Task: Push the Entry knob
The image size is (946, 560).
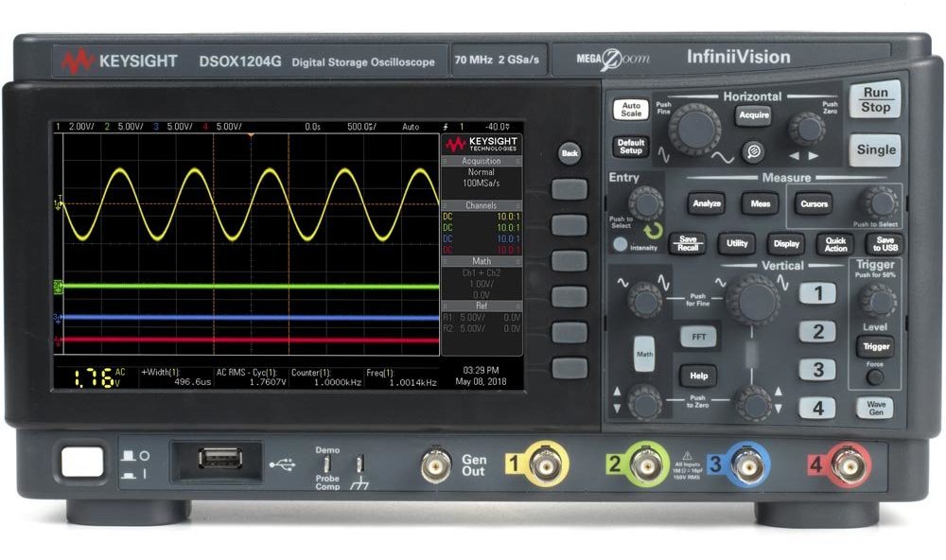Action: [645, 202]
